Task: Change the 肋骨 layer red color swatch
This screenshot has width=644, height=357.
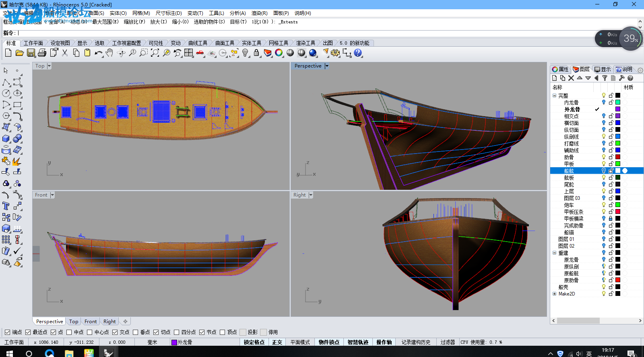Action: [x=618, y=157]
